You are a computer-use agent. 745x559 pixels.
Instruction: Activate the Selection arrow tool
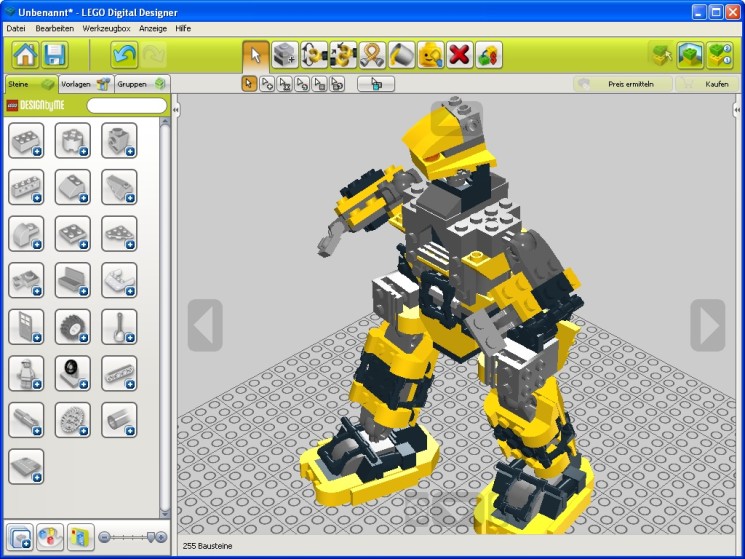(x=256, y=55)
